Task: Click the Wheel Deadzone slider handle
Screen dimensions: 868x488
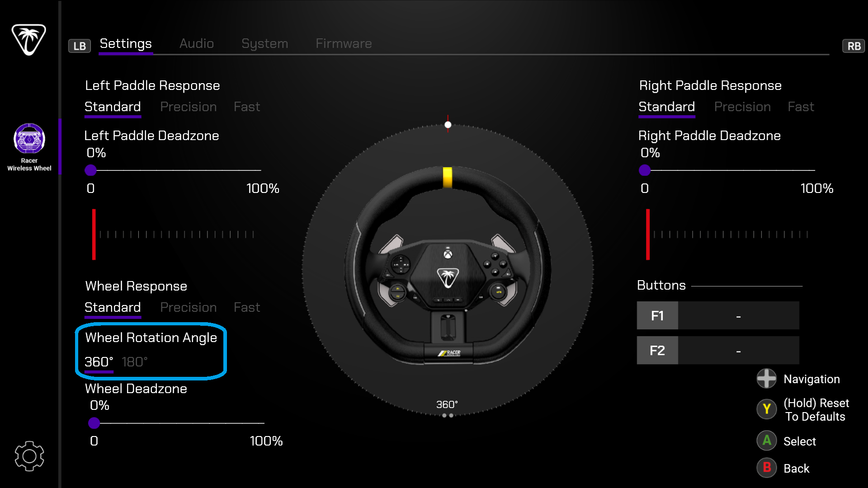Action: [x=94, y=423]
